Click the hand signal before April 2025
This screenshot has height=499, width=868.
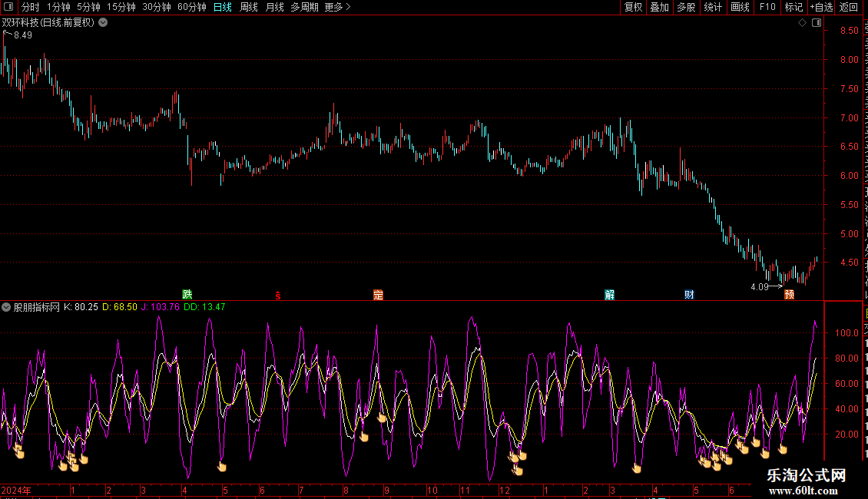coord(637,468)
